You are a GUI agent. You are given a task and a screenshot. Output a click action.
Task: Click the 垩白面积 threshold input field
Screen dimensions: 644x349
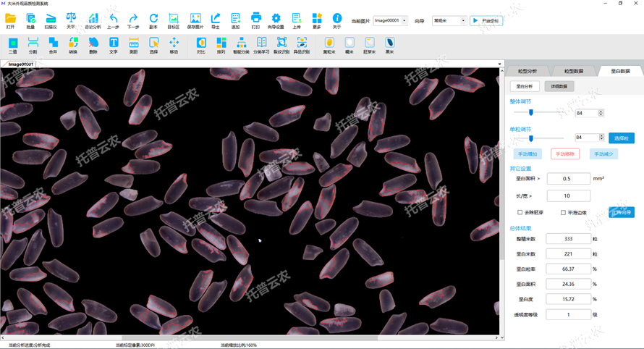click(x=568, y=179)
